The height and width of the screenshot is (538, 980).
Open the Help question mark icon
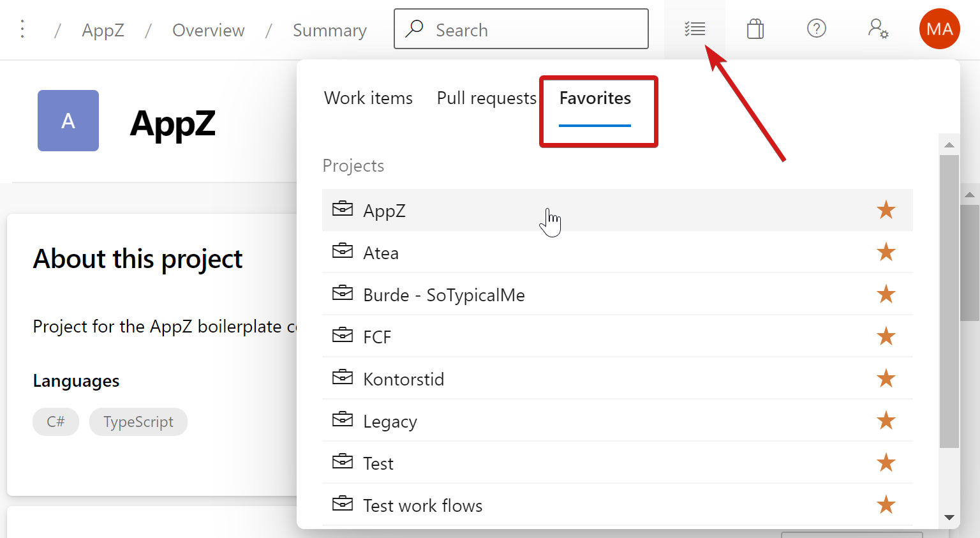tap(817, 29)
